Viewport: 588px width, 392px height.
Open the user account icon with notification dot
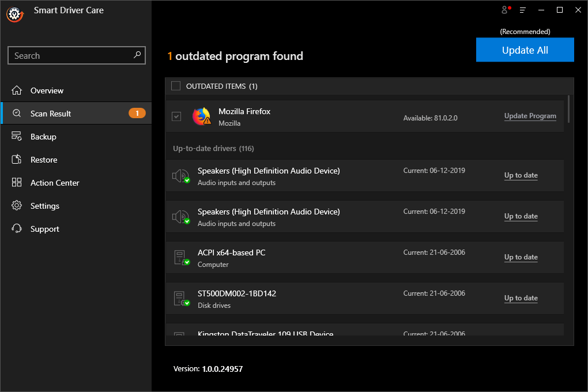point(504,10)
